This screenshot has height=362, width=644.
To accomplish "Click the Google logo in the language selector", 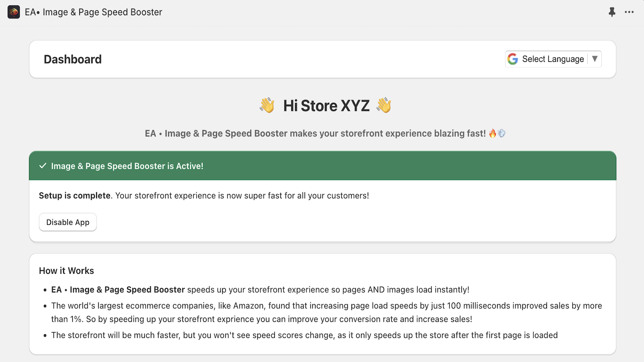I will pyautogui.click(x=513, y=59).
